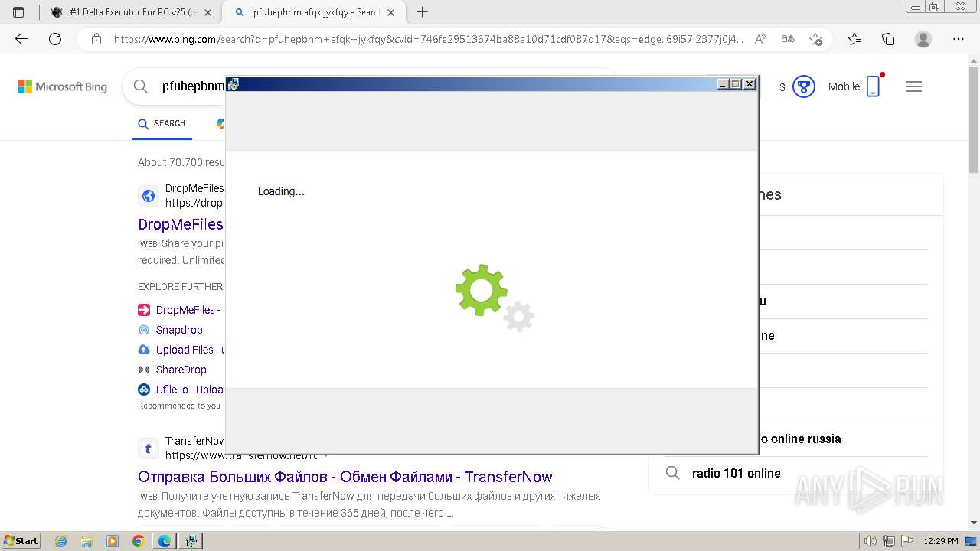
Task: Open the network tray icon
Action: pyautogui.click(x=888, y=541)
